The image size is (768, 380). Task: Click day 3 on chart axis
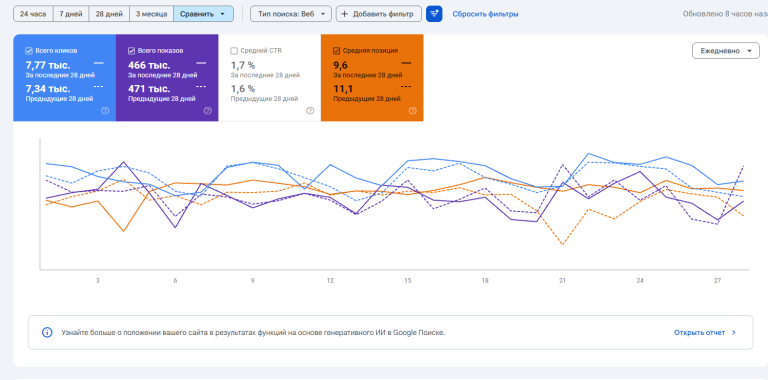tap(97, 281)
